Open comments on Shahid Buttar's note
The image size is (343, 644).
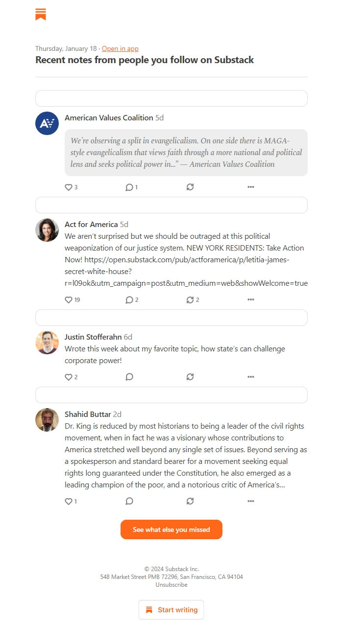(x=129, y=501)
